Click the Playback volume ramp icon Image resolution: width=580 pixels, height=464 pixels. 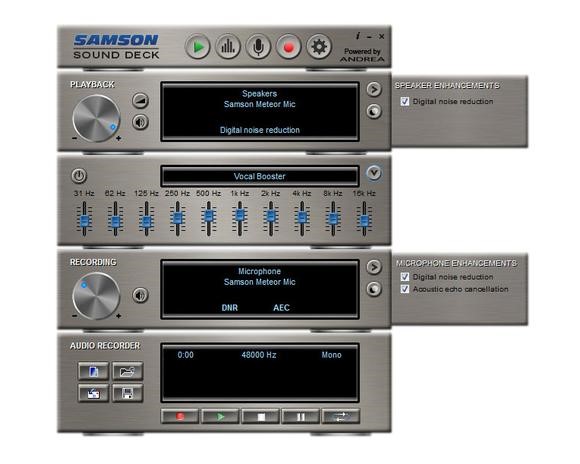(x=141, y=101)
